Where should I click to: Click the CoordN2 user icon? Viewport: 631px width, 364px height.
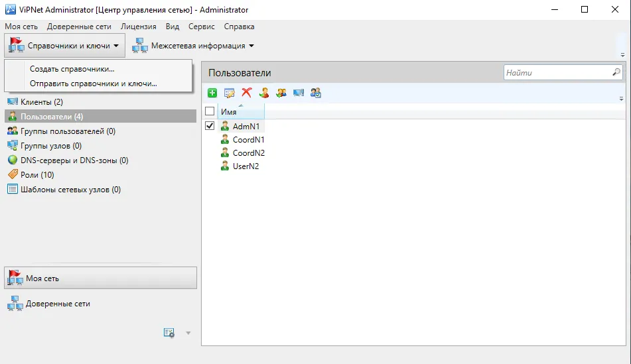[x=225, y=153]
